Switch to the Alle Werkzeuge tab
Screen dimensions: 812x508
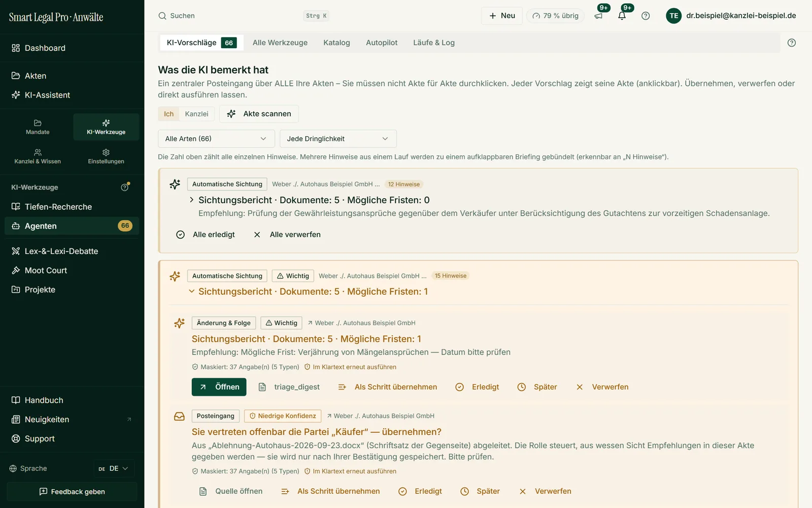coord(280,43)
